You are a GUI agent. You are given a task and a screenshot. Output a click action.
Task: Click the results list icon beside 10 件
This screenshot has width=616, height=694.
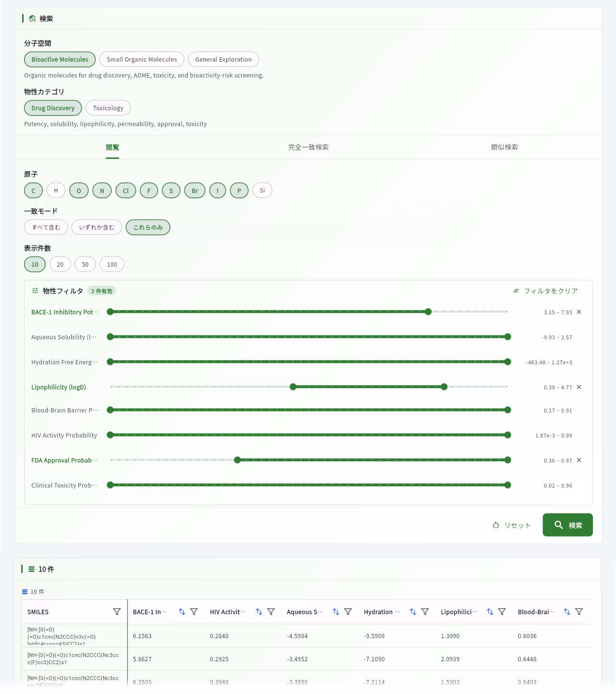(x=31, y=569)
